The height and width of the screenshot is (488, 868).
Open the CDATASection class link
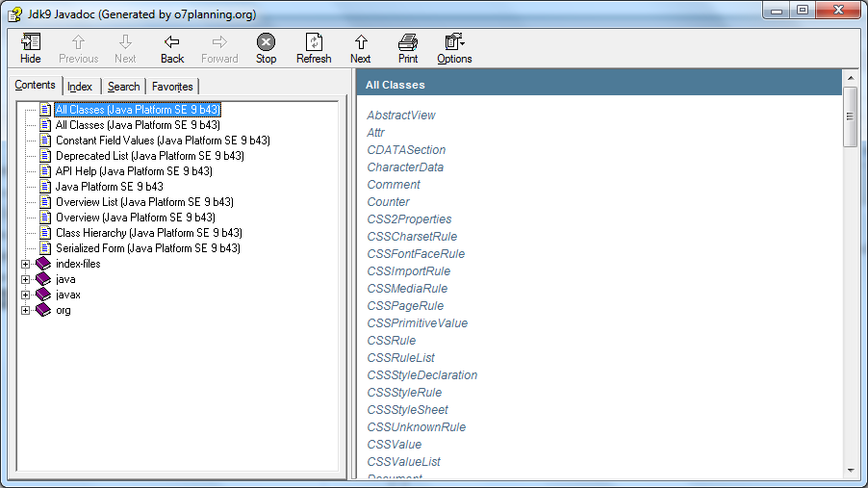406,150
